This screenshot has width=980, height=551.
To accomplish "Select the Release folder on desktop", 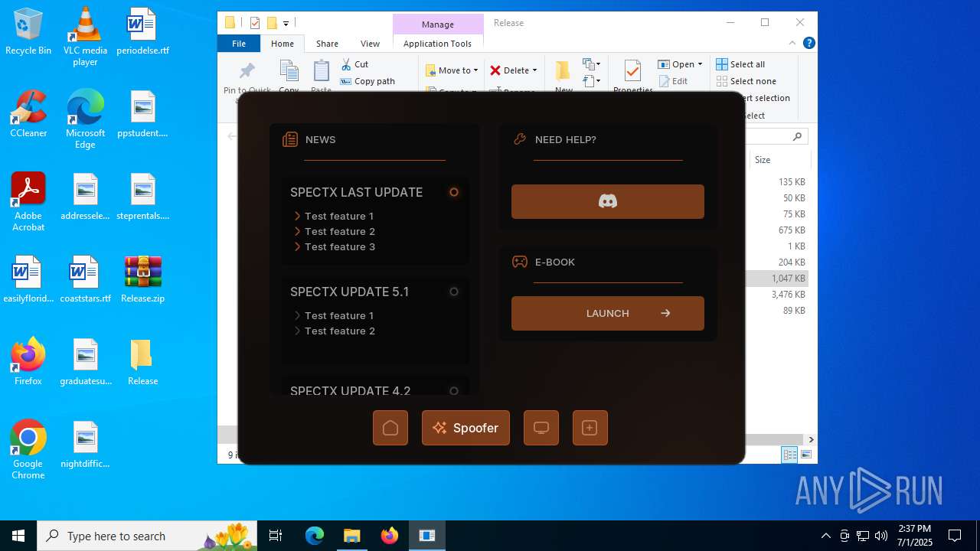I will (x=142, y=362).
